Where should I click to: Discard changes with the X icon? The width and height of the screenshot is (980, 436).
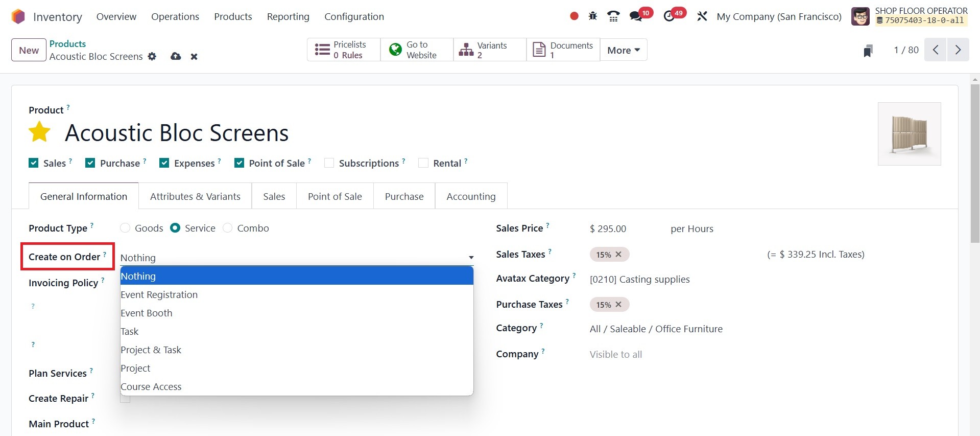coord(194,57)
